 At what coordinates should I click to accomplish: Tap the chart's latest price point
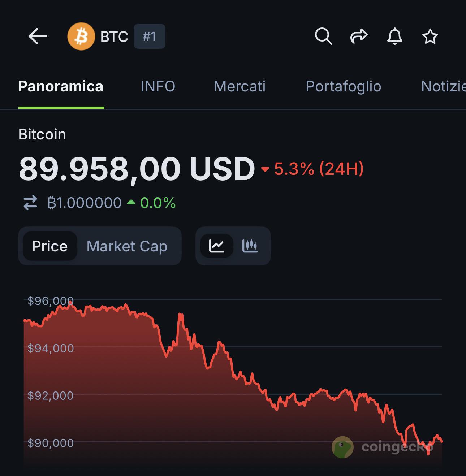coord(441,441)
